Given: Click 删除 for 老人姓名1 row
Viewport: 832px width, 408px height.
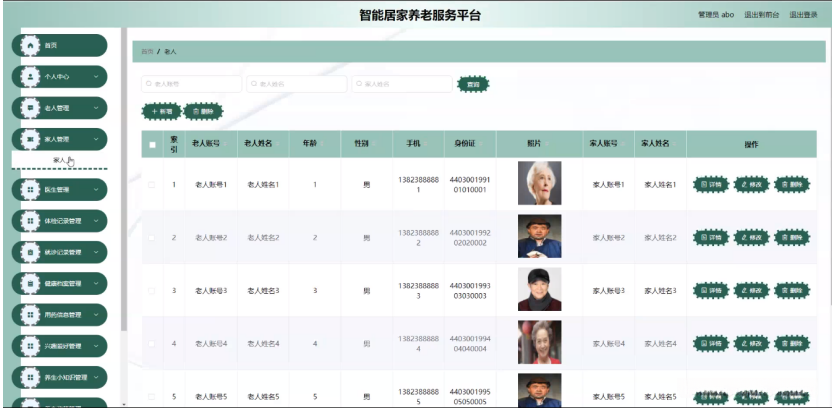Looking at the screenshot, I should 792,185.
